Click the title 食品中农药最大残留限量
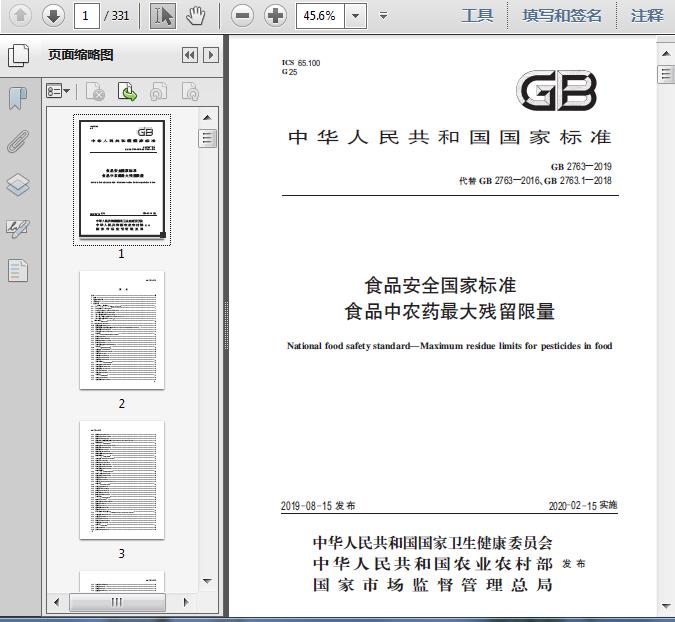 (x=449, y=311)
